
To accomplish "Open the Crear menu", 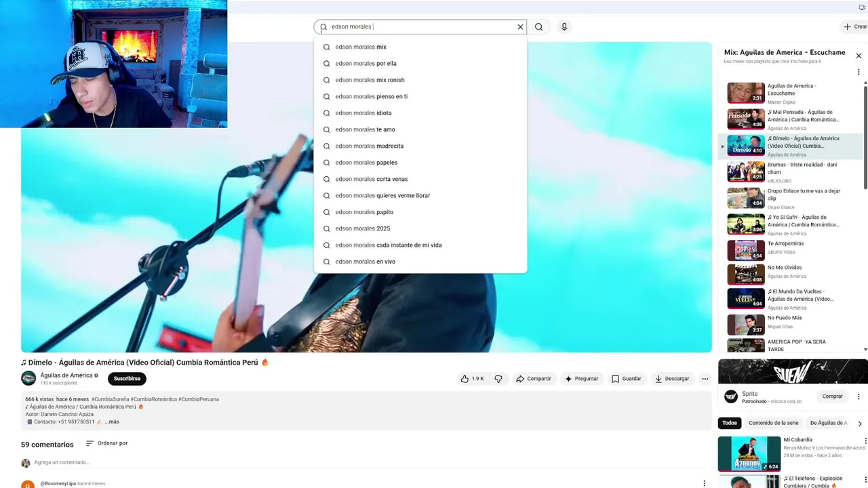I will [855, 27].
